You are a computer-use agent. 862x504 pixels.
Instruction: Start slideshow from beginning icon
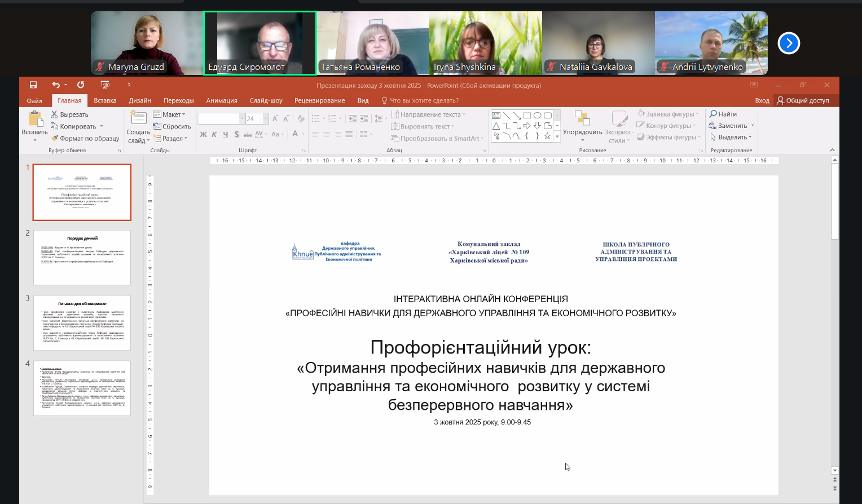105,85
